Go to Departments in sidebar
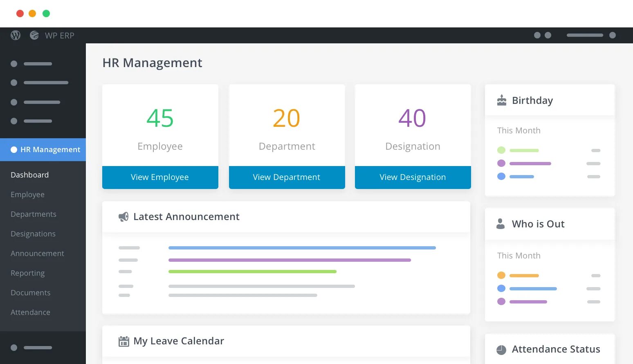Screen dimensions: 633x364 coord(34,214)
